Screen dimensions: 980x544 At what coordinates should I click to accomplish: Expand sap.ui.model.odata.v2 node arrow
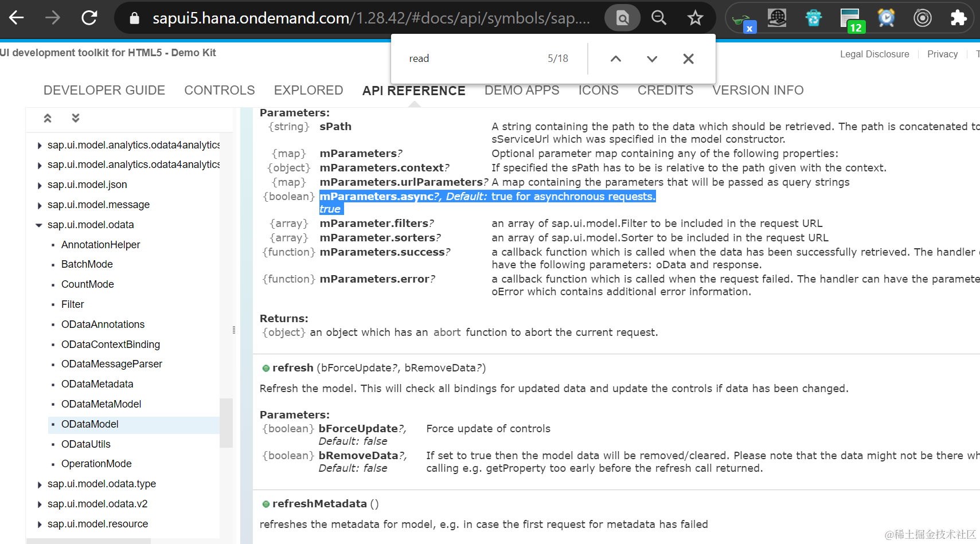click(x=39, y=504)
